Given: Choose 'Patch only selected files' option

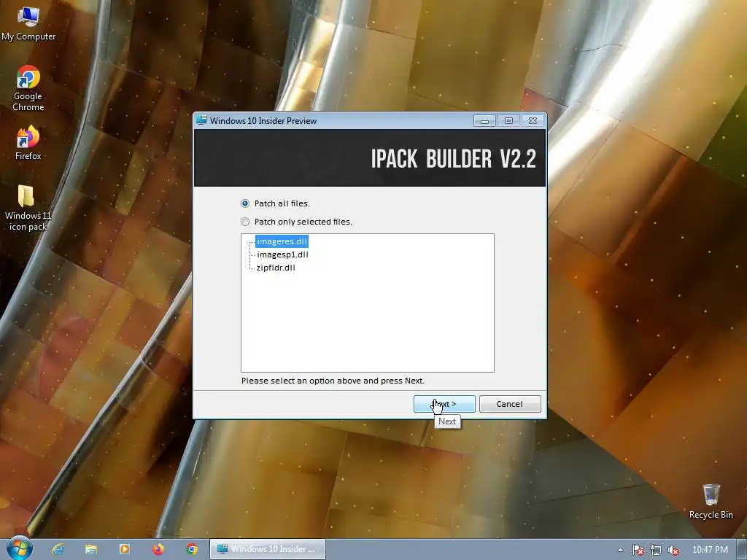Looking at the screenshot, I should [x=245, y=222].
